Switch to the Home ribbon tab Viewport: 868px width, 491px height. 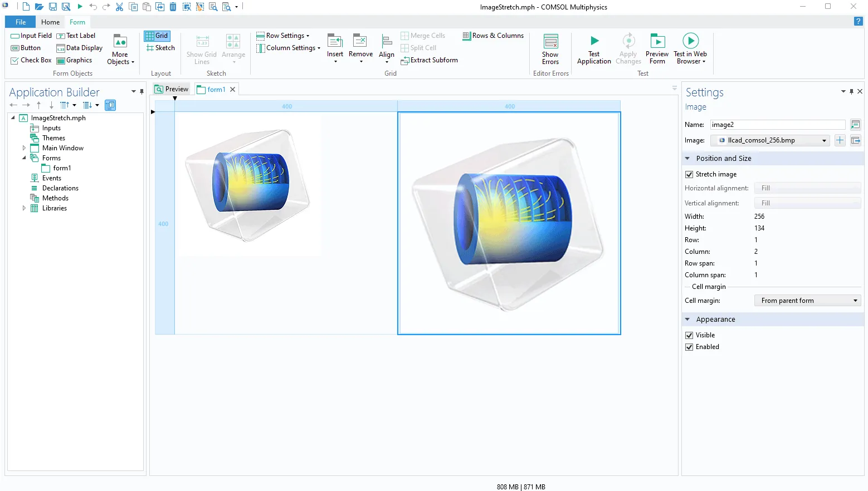pos(50,22)
